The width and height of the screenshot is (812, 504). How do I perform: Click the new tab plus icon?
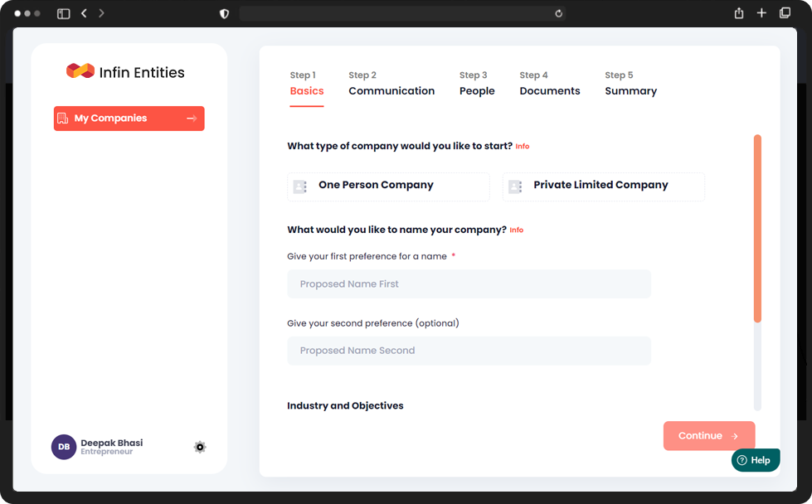761,12
